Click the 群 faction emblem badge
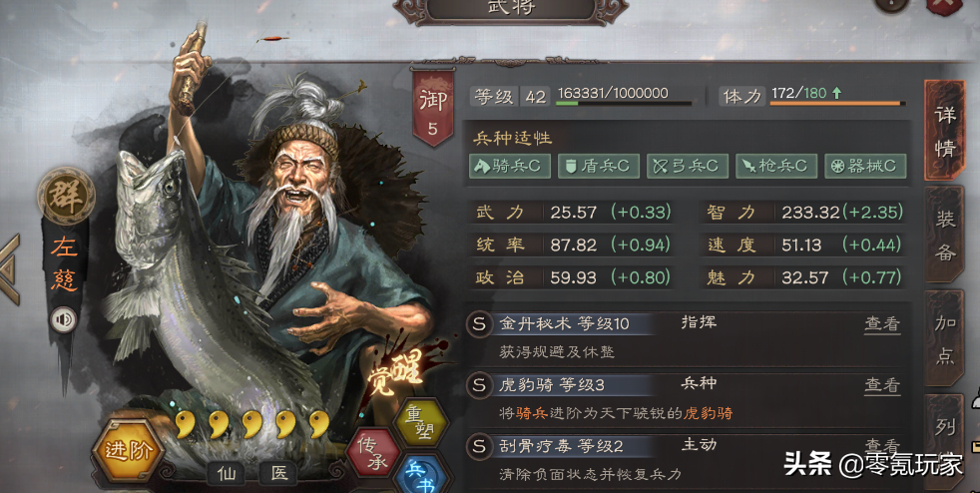This screenshot has width=980, height=493. [x=66, y=197]
